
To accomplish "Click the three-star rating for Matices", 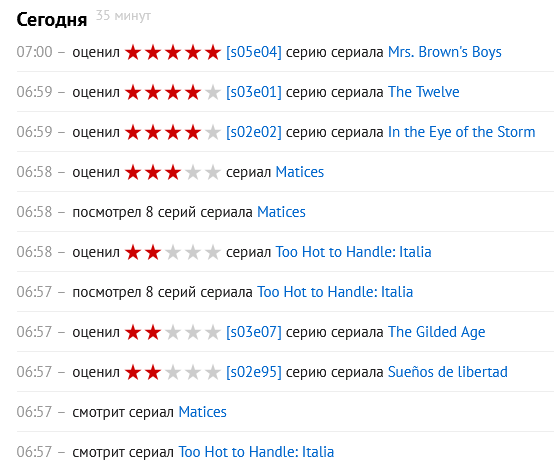I will pos(173,172).
